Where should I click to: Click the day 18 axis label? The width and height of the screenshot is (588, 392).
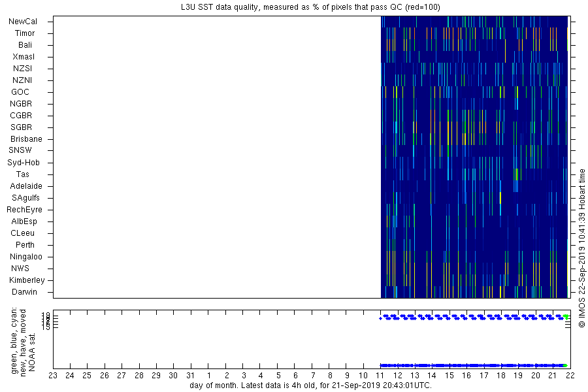(x=501, y=376)
